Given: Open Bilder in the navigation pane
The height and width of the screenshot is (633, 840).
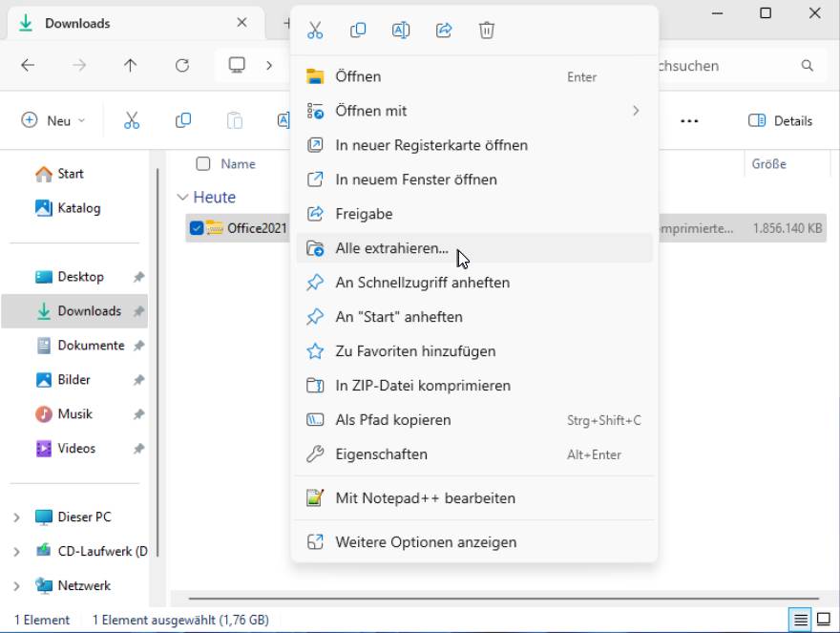Looking at the screenshot, I should pyautogui.click(x=75, y=379).
